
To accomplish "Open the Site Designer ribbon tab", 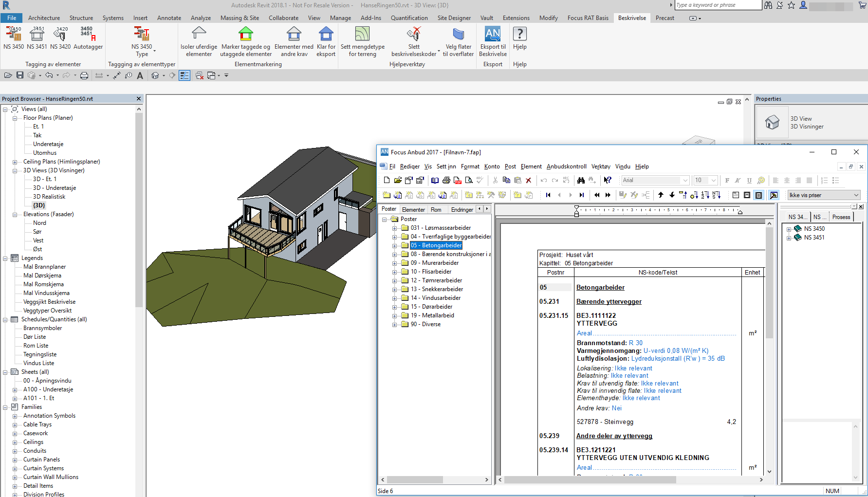I will [x=454, y=18].
